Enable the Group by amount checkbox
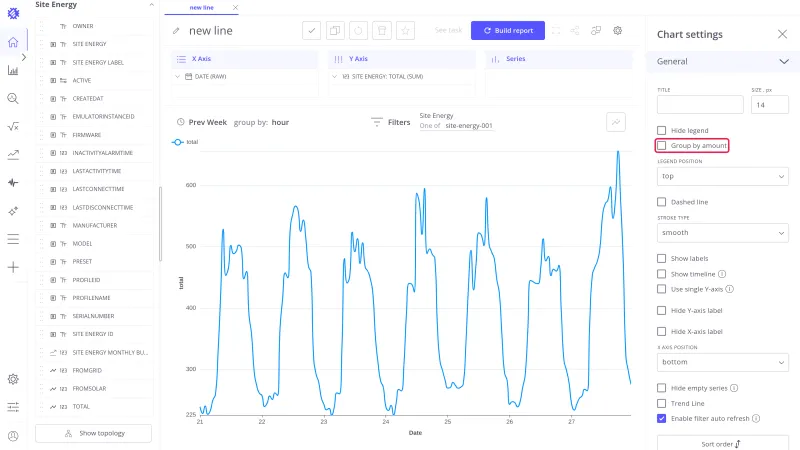Image resolution: width=800 pixels, height=450 pixels. pos(661,145)
